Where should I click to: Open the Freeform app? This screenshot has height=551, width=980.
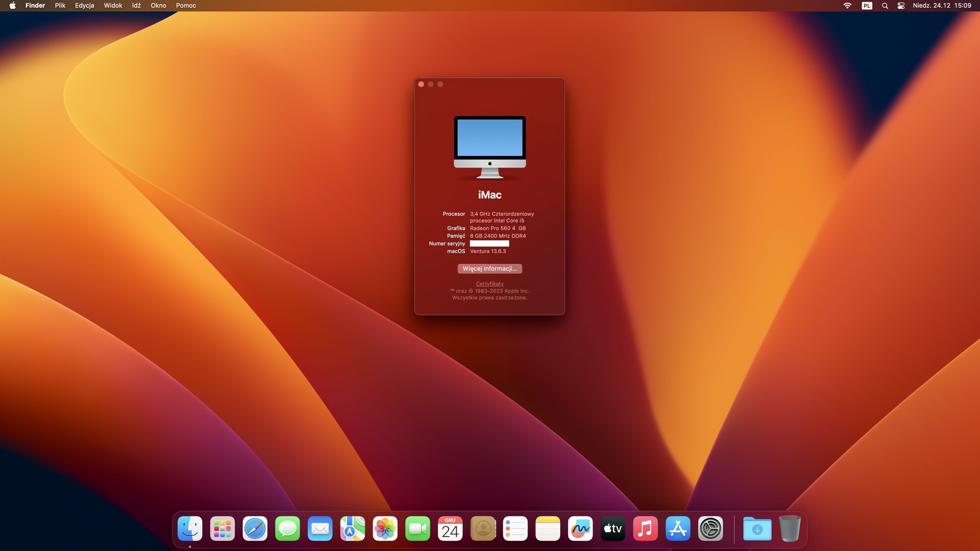(x=580, y=528)
